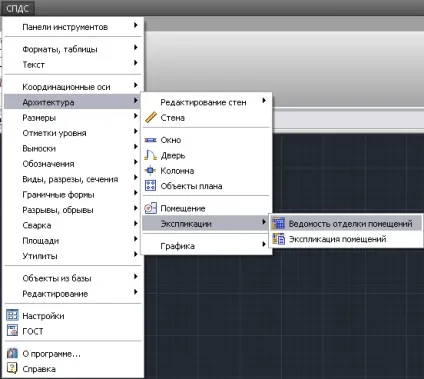Expand arrow next to Панели инструментов
The height and width of the screenshot is (379, 424).
tap(135, 25)
